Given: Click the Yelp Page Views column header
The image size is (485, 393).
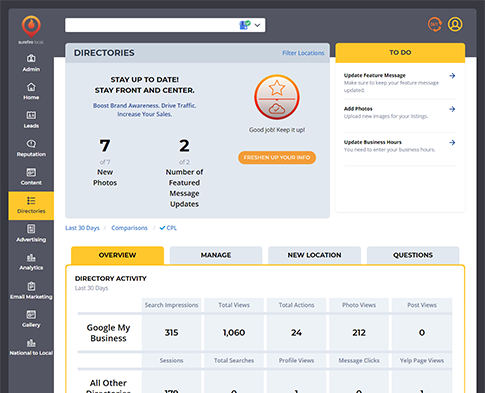Looking at the screenshot, I should point(422,360).
